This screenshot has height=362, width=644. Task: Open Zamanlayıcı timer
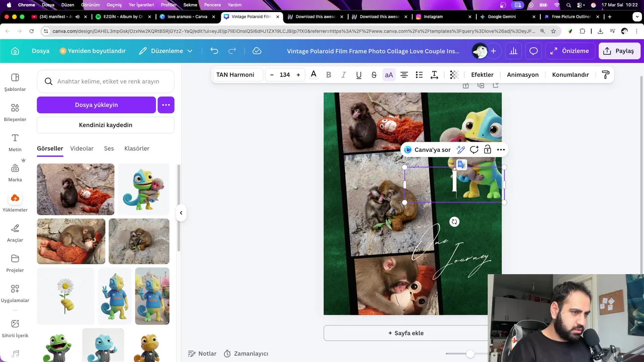246,353
